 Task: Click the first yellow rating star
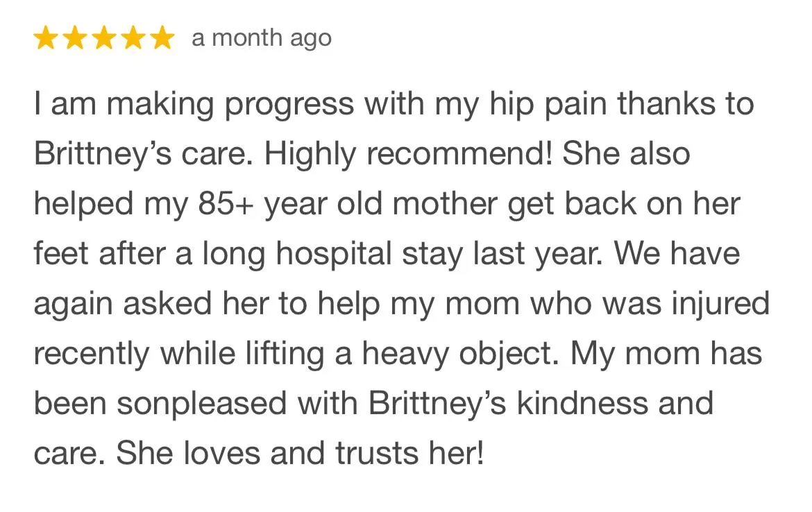click(x=46, y=38)
